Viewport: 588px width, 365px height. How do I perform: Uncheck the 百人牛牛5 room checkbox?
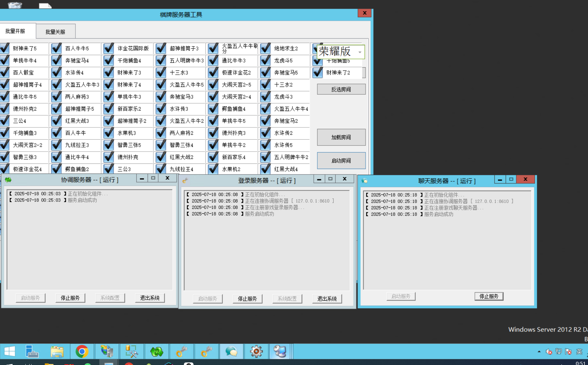[57, 49]
